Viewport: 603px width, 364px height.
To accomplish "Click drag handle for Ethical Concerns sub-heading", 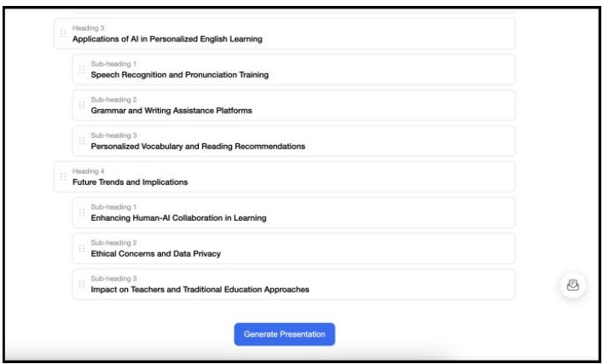I will click(81, 249).
